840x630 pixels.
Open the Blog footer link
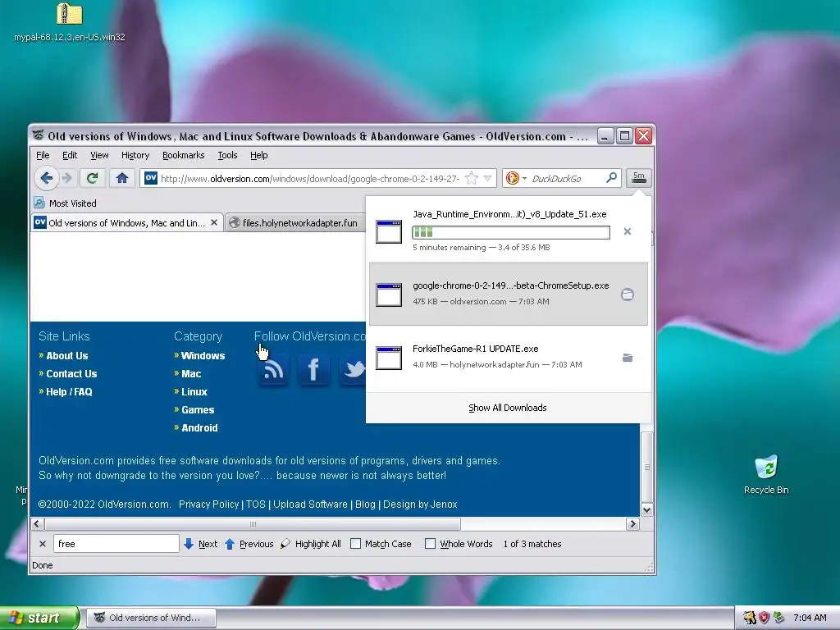point(365,504)
